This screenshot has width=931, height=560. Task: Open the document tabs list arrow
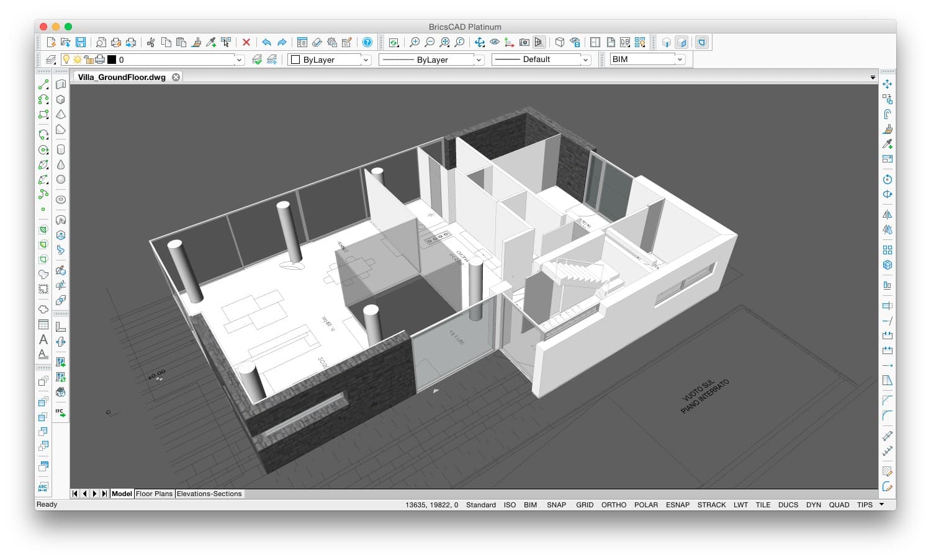[873, 78]
